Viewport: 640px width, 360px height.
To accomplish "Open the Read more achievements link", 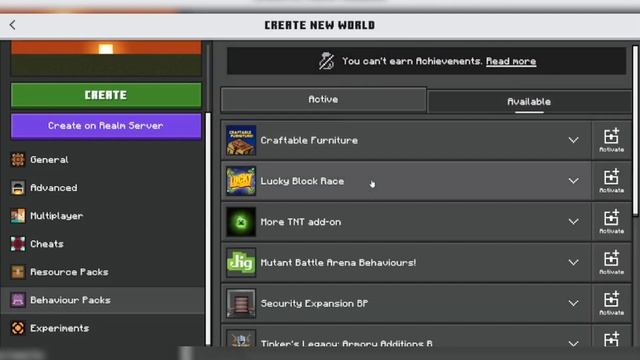I will (x=511, y=61).
